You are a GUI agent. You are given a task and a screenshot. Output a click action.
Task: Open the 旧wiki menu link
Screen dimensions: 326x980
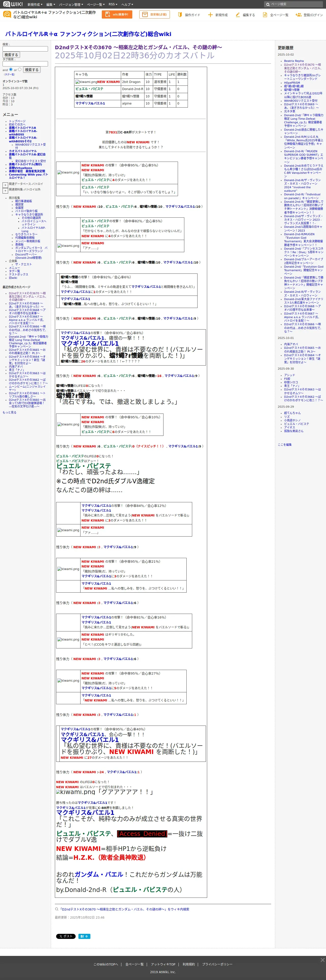click(13, 278)
